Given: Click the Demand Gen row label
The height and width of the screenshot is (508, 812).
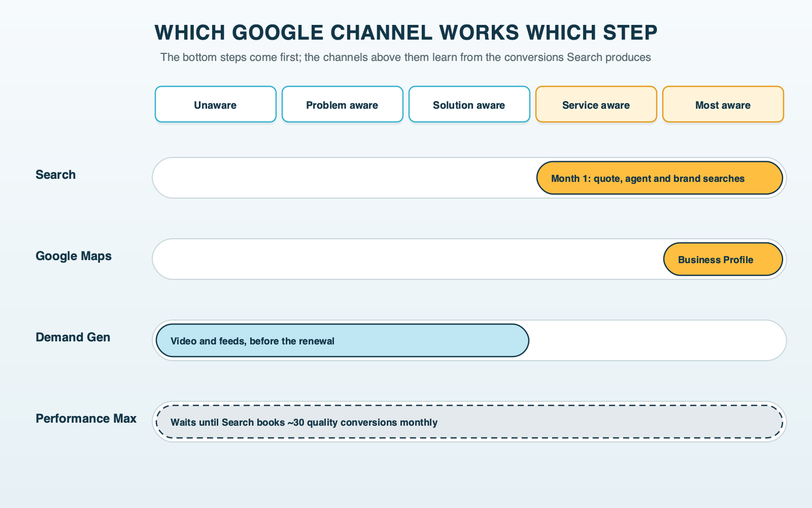Looking at the screenshot, I should 73,337.
